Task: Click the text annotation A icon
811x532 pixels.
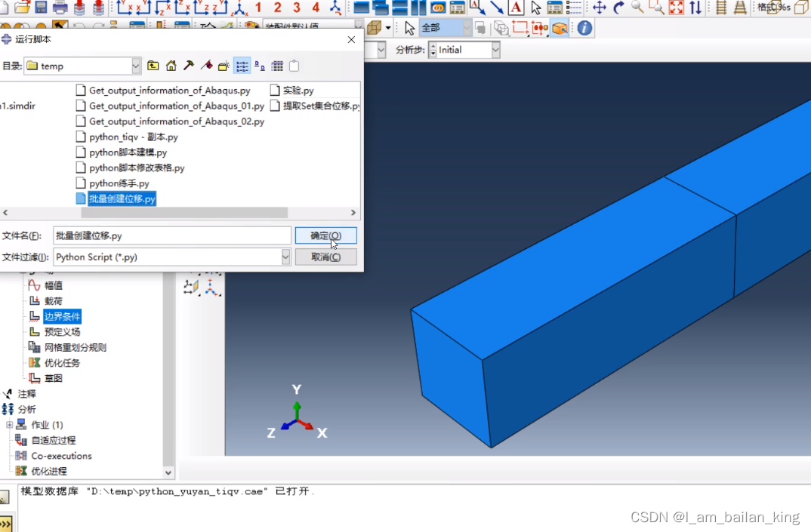Action: pos(516,8)
